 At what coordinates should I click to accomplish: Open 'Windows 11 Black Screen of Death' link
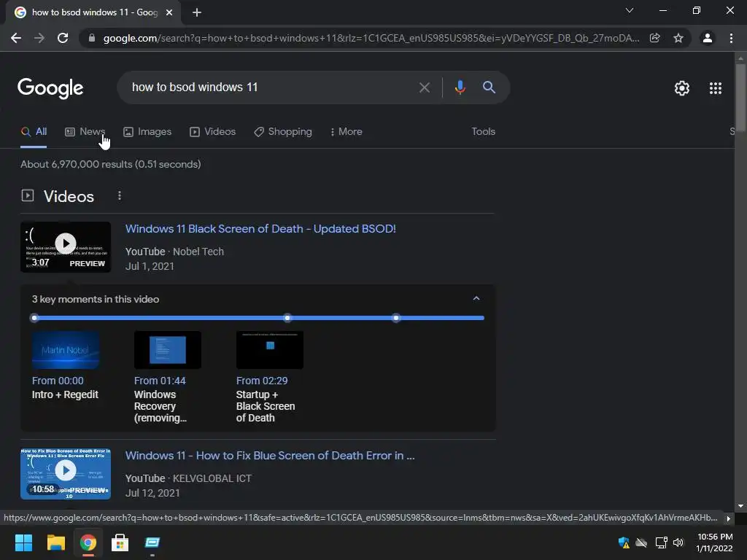[x=260, y=229]
